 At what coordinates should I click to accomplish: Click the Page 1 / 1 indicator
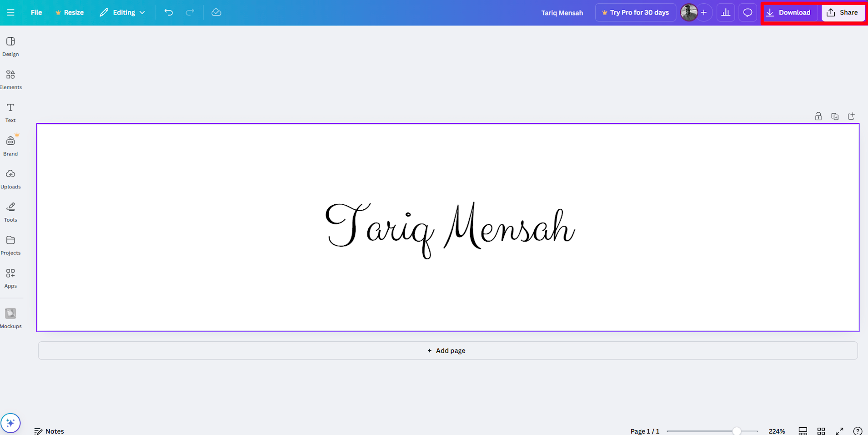pos(645,431)
